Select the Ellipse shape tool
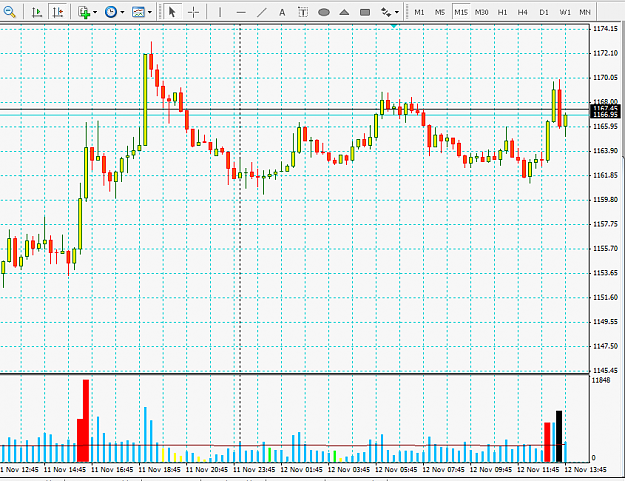The height and width of the screenshot is (481, 625). [x=324, y=12]
